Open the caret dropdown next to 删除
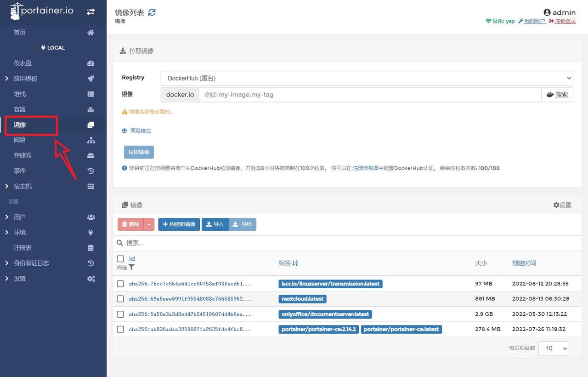This screenshot has height=377, width=588. click(x=149, y=224)
